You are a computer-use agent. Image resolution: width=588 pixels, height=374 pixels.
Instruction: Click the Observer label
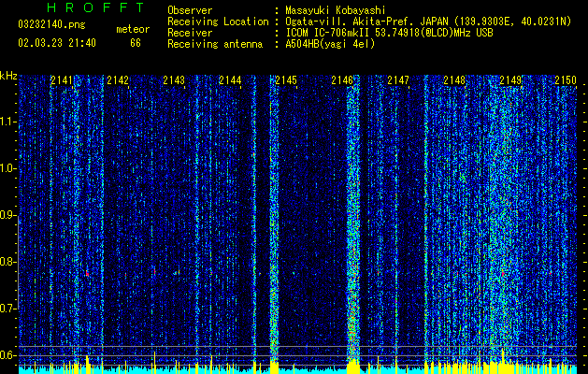pos(190,10)
